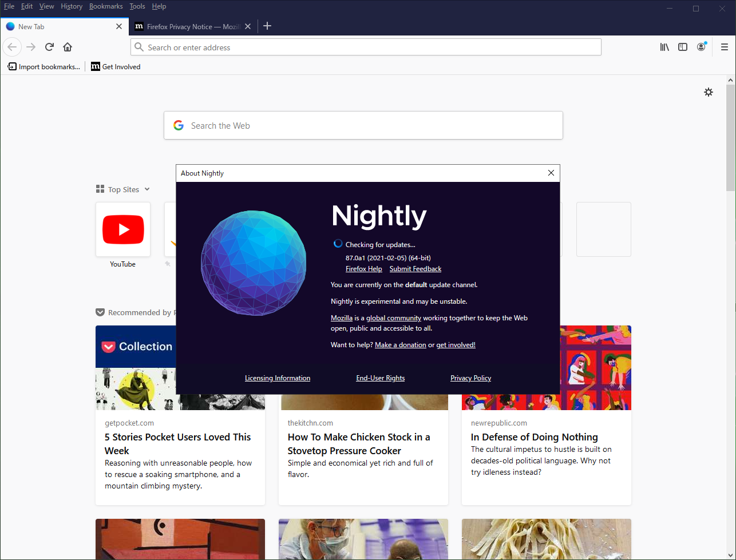Switch to the New Tab tab
Screen dimensions: 736x560
coord(63,26)
